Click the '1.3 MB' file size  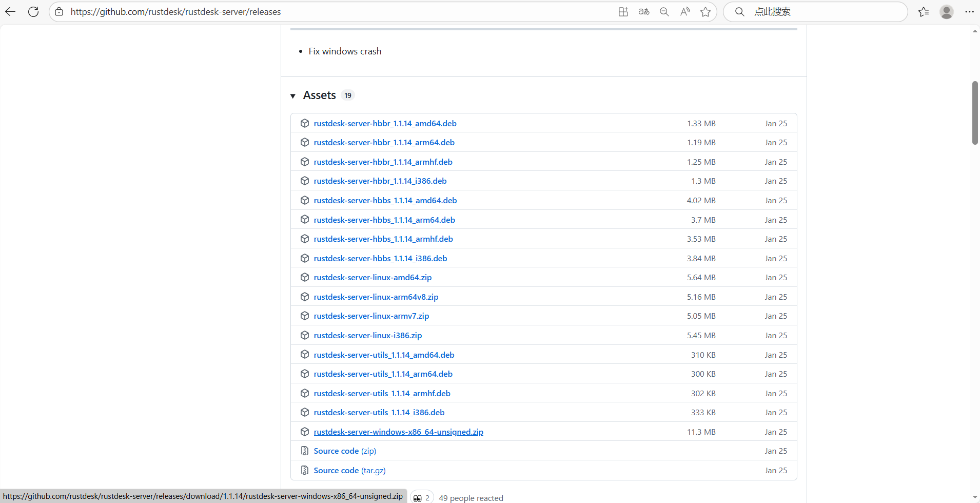coord(703,181)
